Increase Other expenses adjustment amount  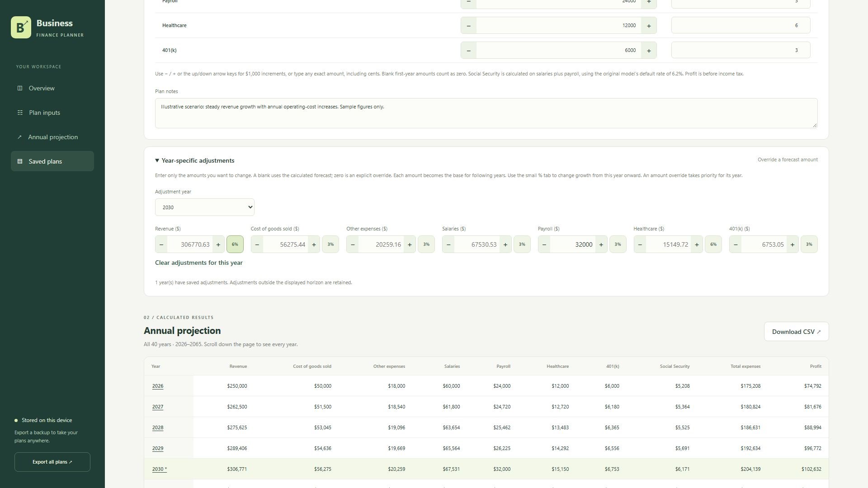410,244
